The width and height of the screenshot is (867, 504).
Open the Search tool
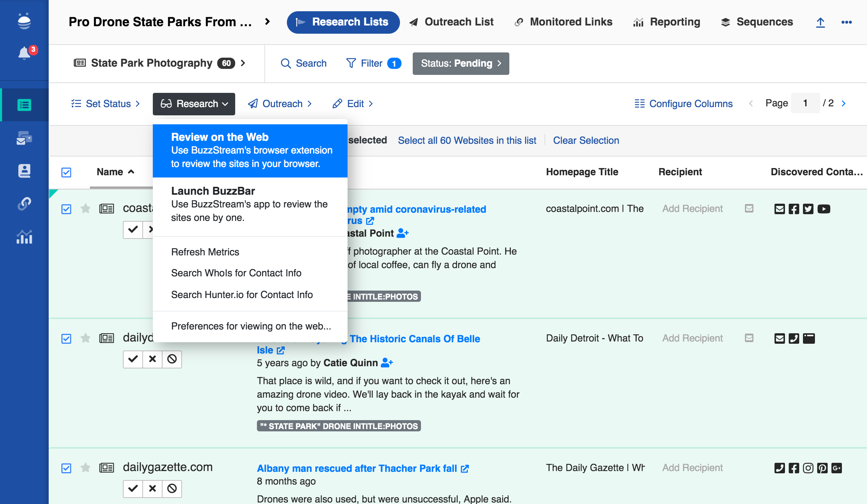(304, 63)
